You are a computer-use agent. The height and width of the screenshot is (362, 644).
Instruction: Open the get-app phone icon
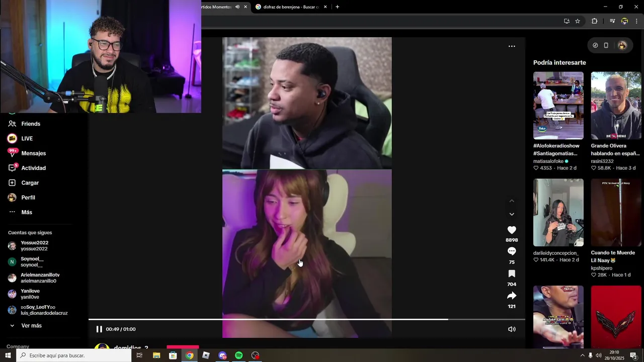click(x=606, y=45)
